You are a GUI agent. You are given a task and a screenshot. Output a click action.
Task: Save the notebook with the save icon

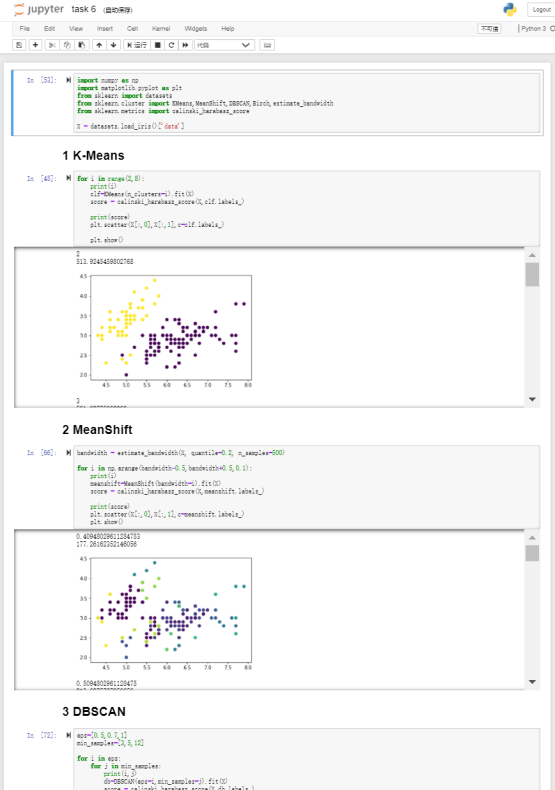(19, 45)
